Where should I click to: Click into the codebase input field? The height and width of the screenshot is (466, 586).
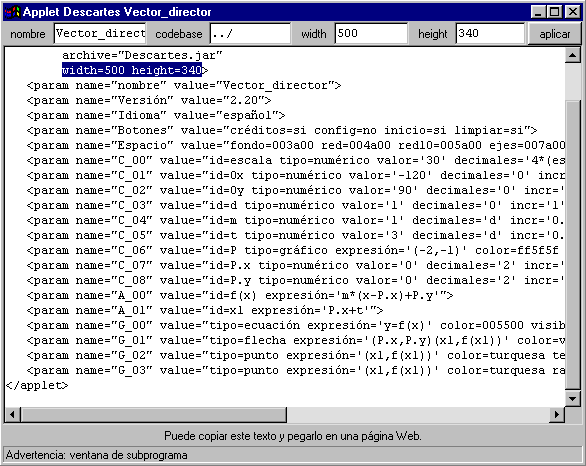[250, 34]
